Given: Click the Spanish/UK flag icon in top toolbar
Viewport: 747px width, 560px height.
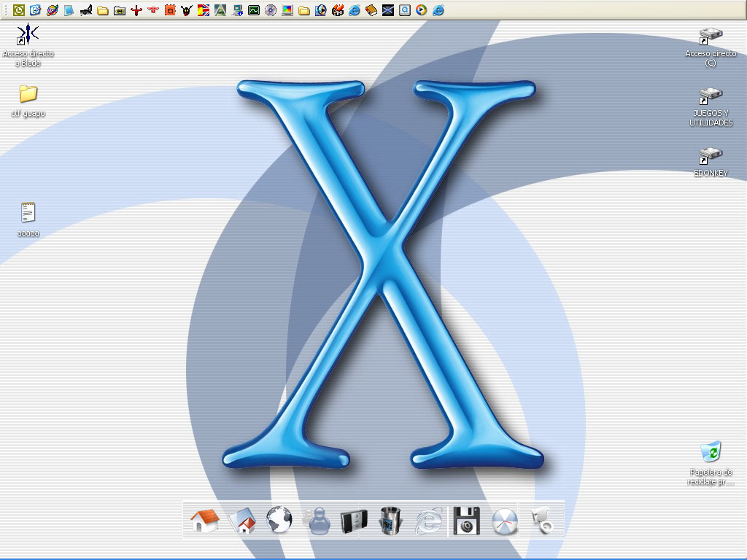Looking at the screenshot, I should coord(204,10).
